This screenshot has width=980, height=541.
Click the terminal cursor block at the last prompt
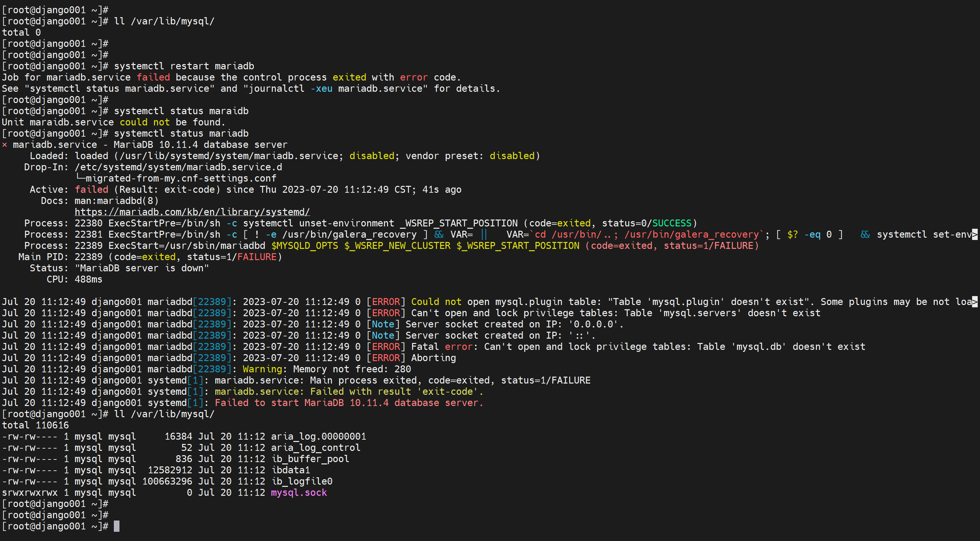[x=116, y=526]
